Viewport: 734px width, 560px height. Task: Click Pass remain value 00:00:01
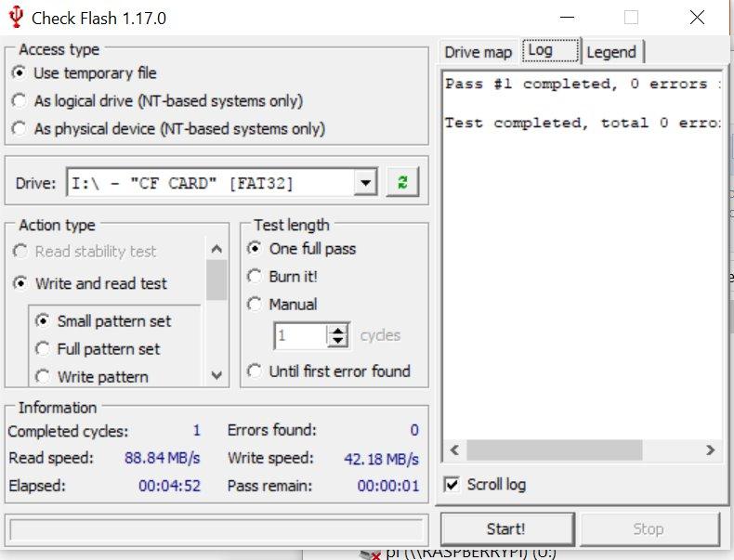388,486
